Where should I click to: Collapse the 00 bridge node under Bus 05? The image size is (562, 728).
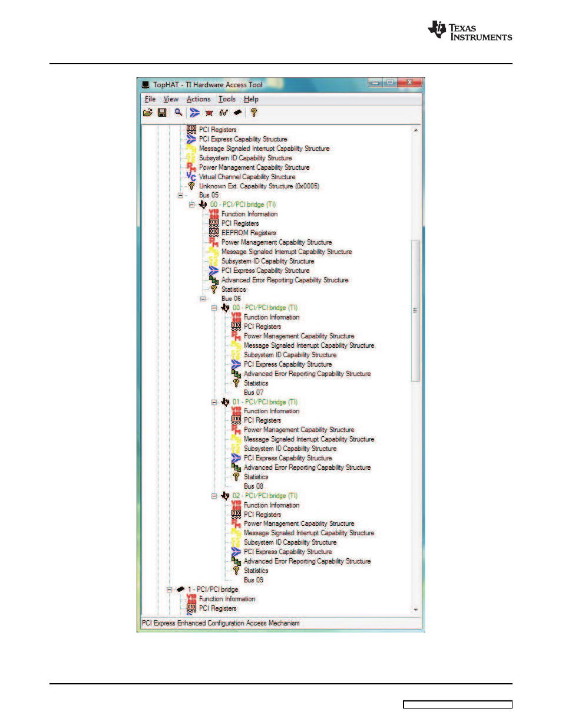pos(192,205)
